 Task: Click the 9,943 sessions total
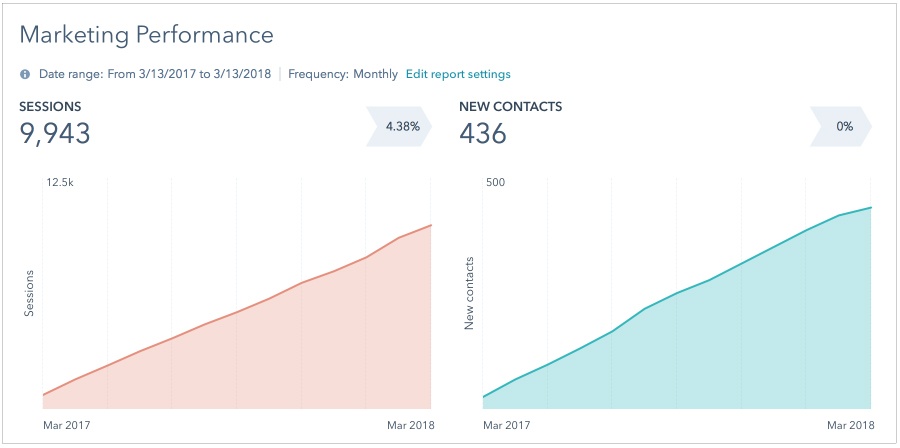tap(55, 133)
